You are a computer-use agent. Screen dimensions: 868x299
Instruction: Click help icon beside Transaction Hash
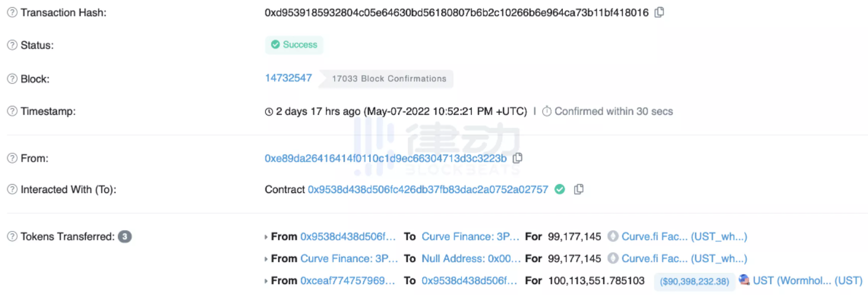click(x=12, y=12)
